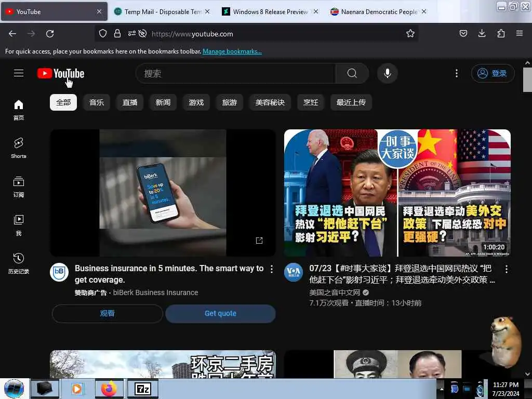Select the 全部 filter chip
The width and height of the screenshot is (532, 399).
[63, 102]
